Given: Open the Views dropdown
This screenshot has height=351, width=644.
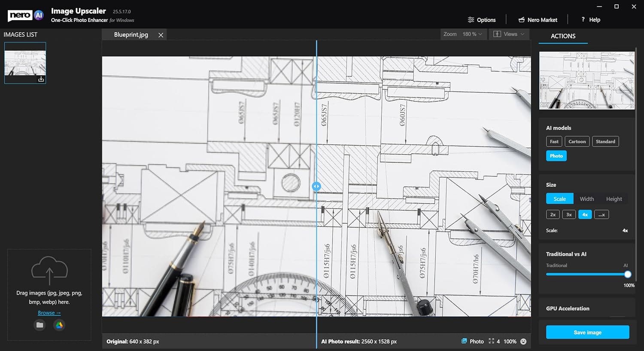Looking at the screenshot, I should 509,34.
